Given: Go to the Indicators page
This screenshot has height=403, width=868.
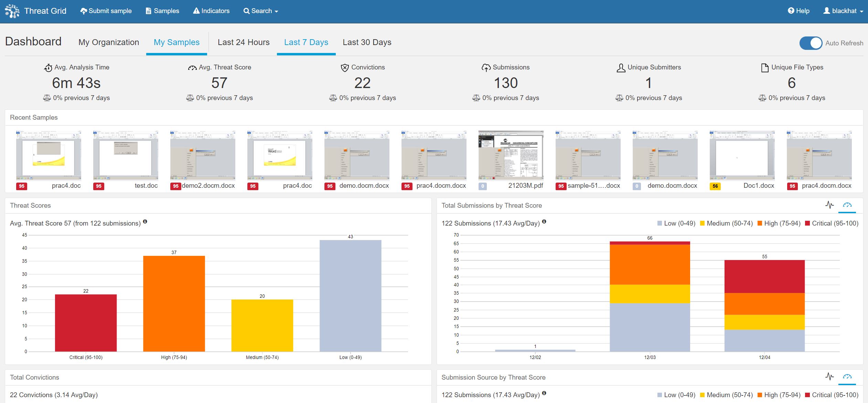Looking at the screenshot, I should click(x=211, y=11).
